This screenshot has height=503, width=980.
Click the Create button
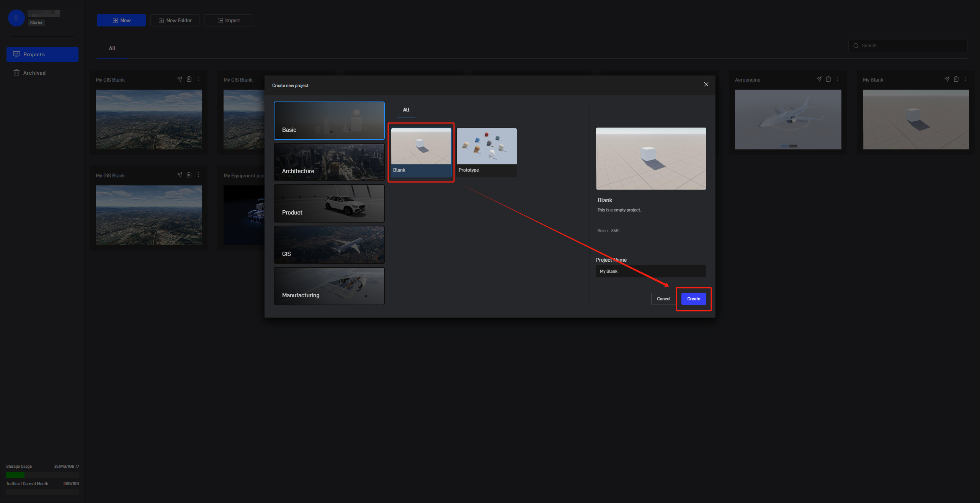coord(694,299)
